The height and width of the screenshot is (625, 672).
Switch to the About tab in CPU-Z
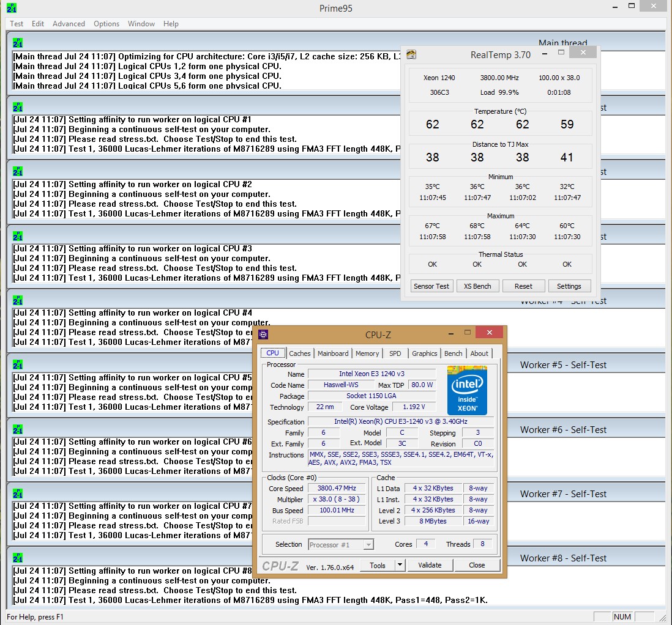click(479, 353)
